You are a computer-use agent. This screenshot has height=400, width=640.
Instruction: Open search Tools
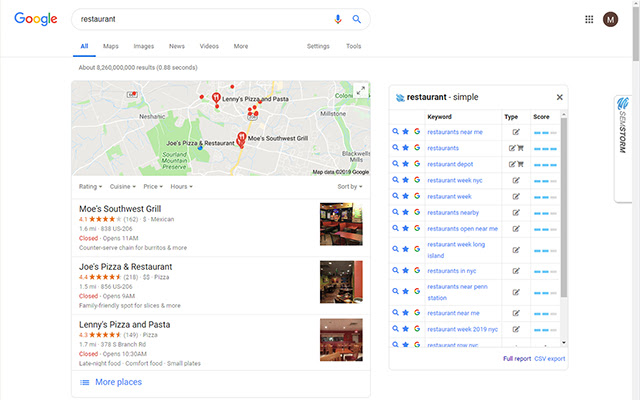353,46
